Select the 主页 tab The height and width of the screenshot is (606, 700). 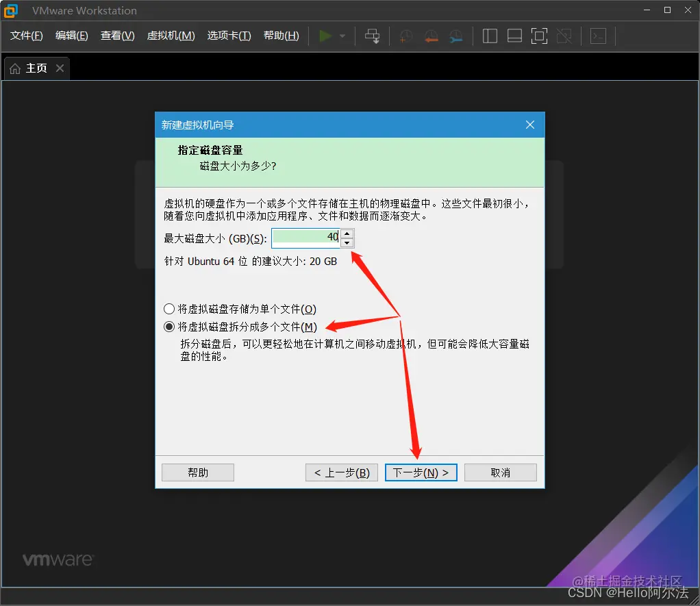coord(34,68)
